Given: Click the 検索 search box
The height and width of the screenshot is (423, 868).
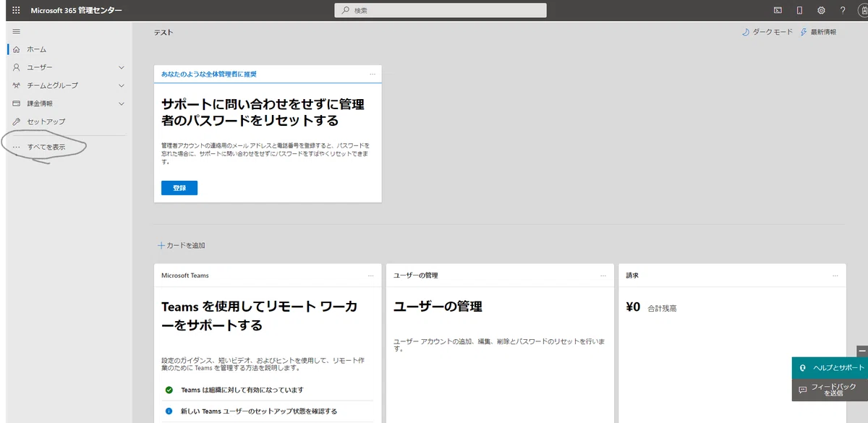Looking at the screenshot, I should tap(441, 10).
